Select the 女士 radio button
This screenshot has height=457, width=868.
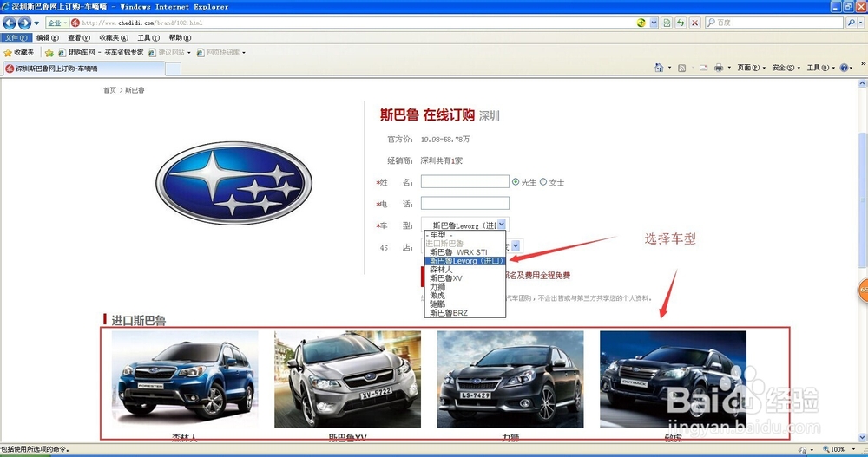[x=543, y=182]
